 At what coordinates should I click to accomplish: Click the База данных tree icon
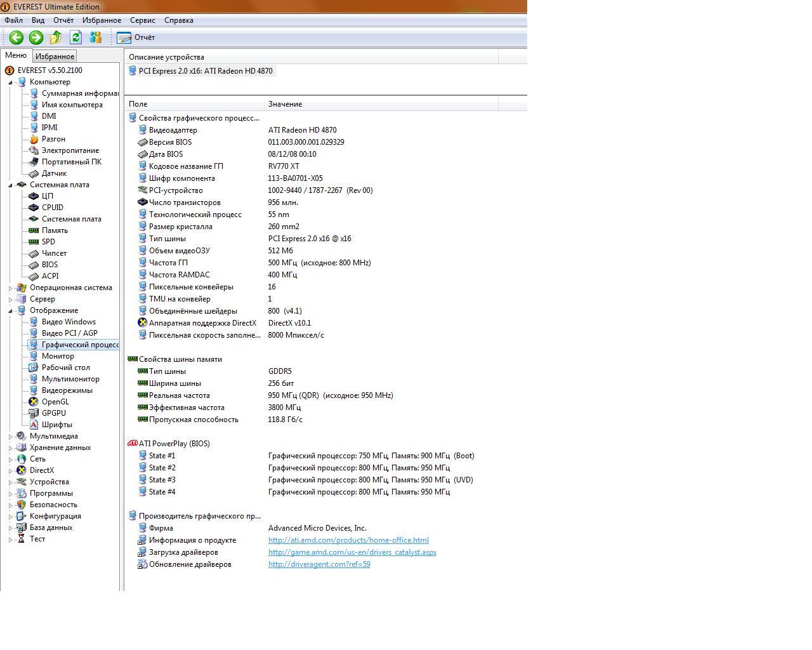[22, 527]
